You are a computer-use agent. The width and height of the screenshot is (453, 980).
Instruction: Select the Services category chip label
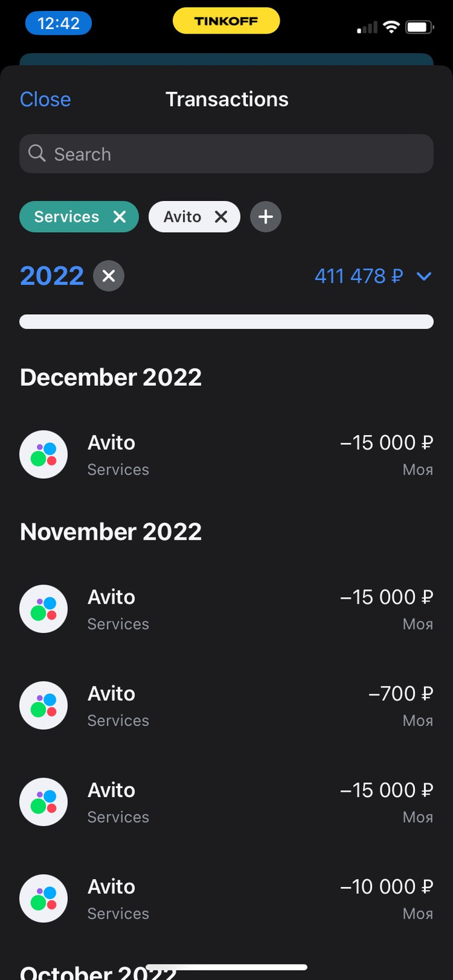click(x=67, y=217)
